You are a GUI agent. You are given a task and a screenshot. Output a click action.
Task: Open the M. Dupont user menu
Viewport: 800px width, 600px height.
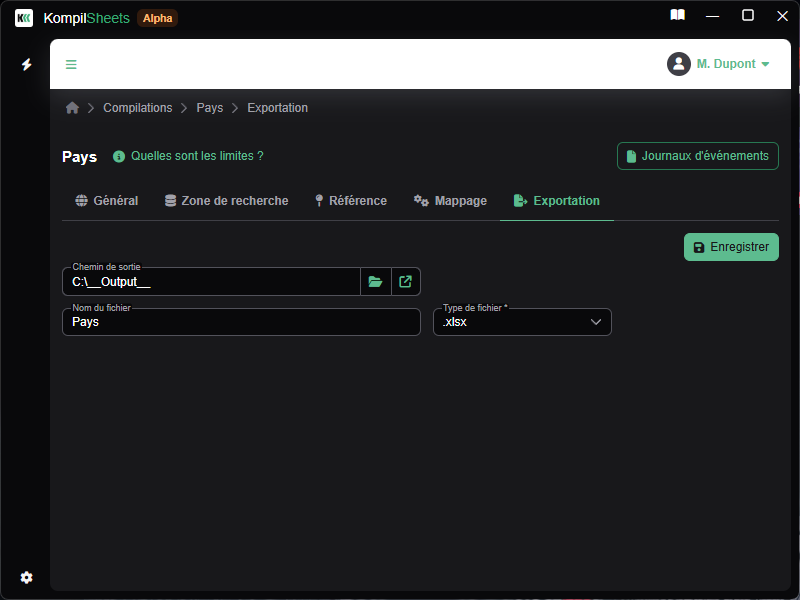click(719, 64)
